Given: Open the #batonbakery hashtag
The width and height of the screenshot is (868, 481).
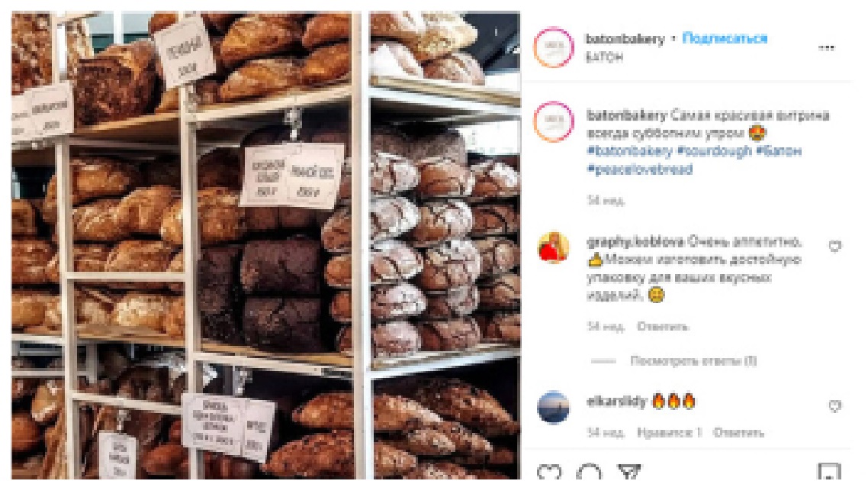Looking at the screenshot, I should 629,151.
